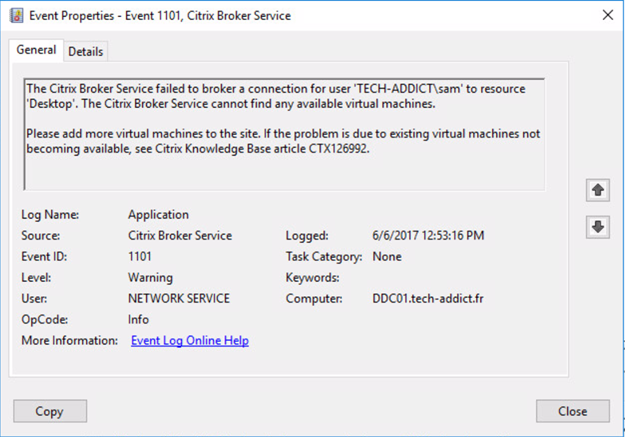Click the Copy button
This screenshot has width=625, height=437.
point(50,411)
